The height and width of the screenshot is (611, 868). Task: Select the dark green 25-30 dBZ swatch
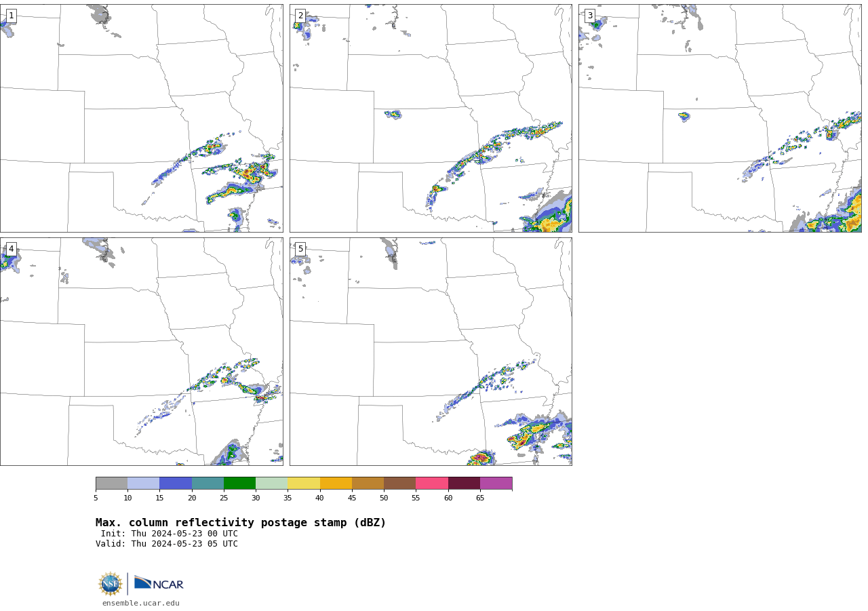pyautogui.click(x=239, y=484)
